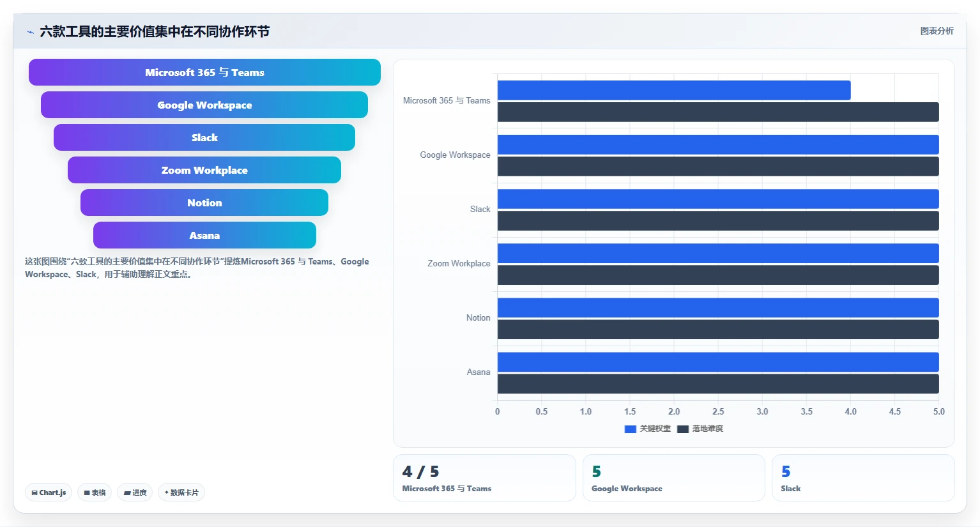Click the 3.0 tick on the x-axis

(x=762, y=411)
